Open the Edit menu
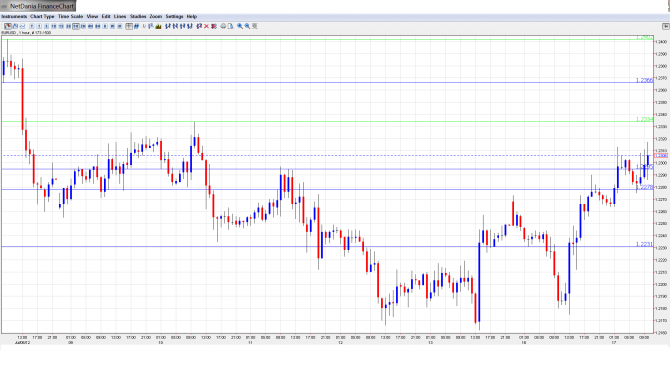Viewport: 670px width, 376px height. (x=106, y=16)
